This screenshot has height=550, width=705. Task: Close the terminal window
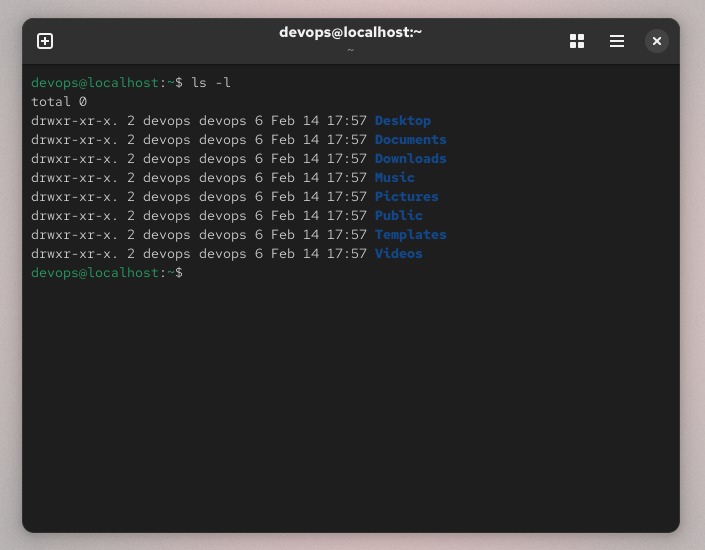pos(656,41)
